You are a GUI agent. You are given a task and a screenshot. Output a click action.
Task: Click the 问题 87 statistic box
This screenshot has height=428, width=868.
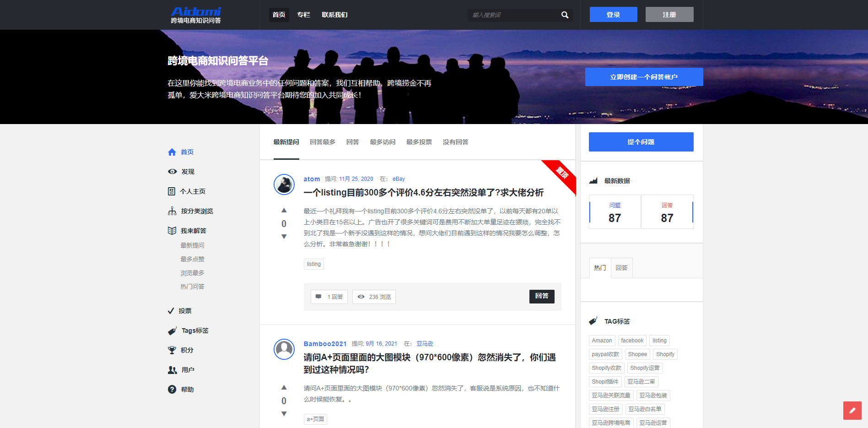tap(615, 212)
